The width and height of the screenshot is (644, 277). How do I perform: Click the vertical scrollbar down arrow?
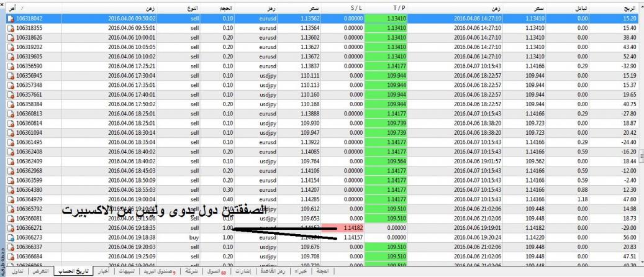(x=642, y=262)
